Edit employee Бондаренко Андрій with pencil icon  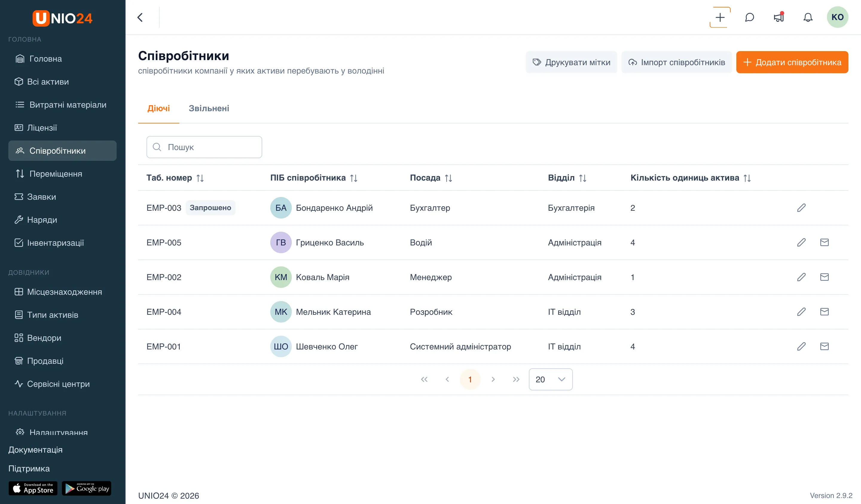(x=801, y=208)
